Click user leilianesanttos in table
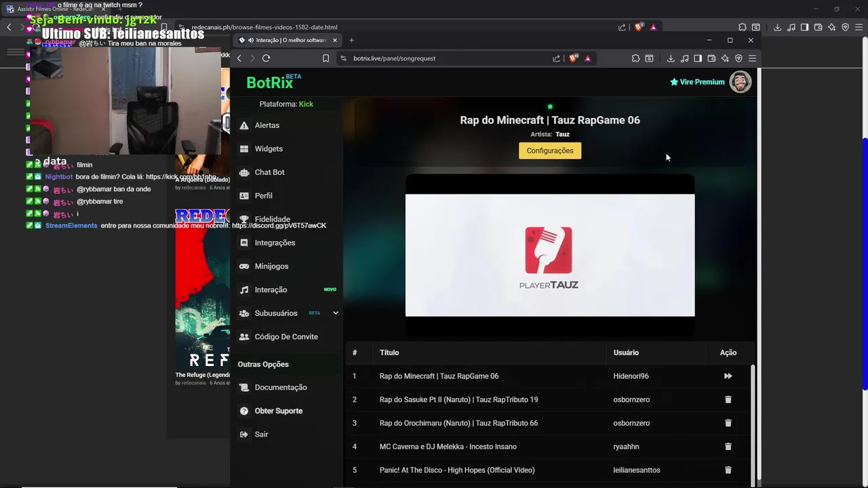868x488 pixels. 637,470
